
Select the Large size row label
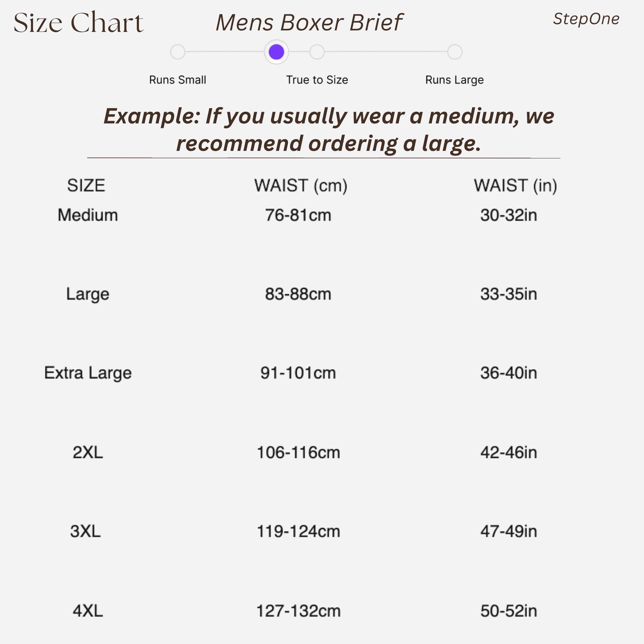88,294
